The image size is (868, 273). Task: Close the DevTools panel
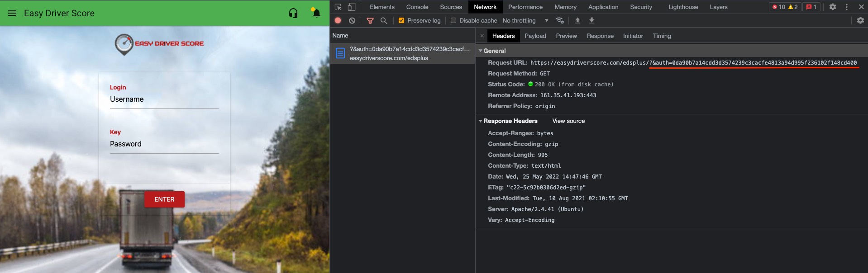[x=861, y=7]
